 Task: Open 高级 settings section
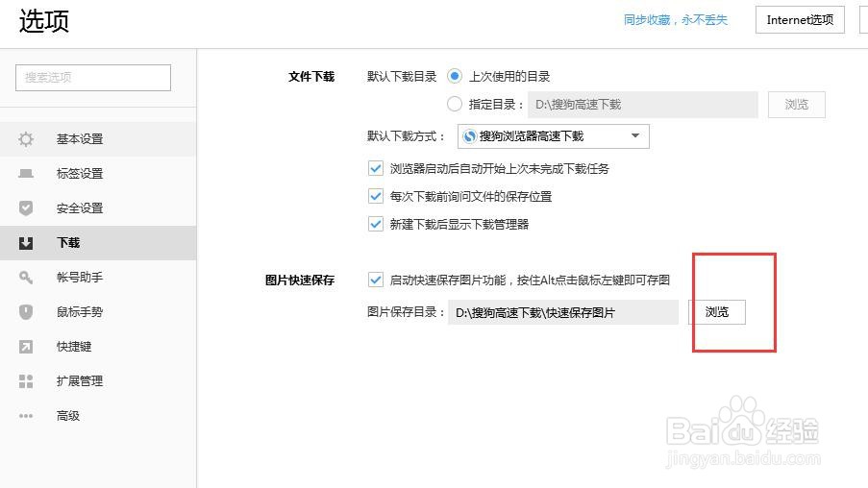point(98,416)
